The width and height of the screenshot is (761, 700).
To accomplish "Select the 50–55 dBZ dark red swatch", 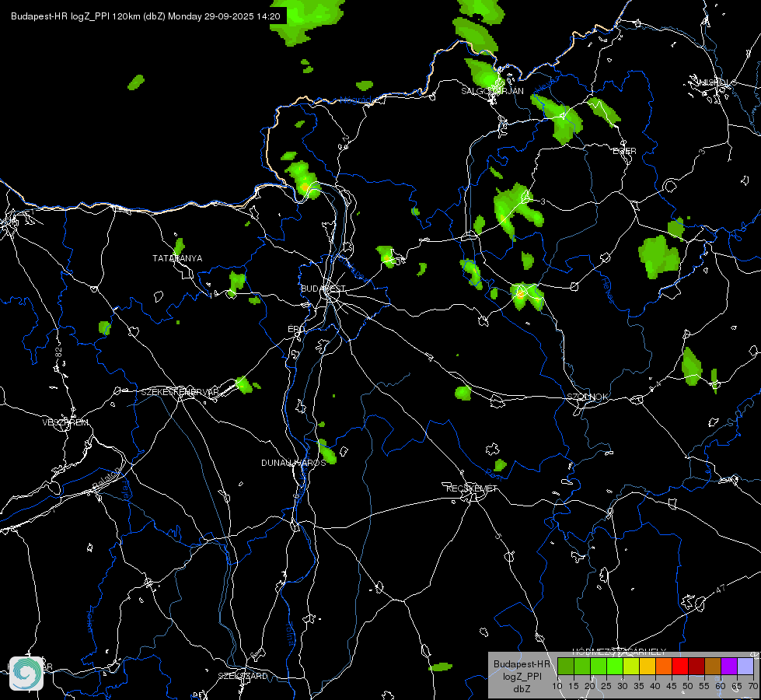I will pyautogui.click(x=696, y=666).
